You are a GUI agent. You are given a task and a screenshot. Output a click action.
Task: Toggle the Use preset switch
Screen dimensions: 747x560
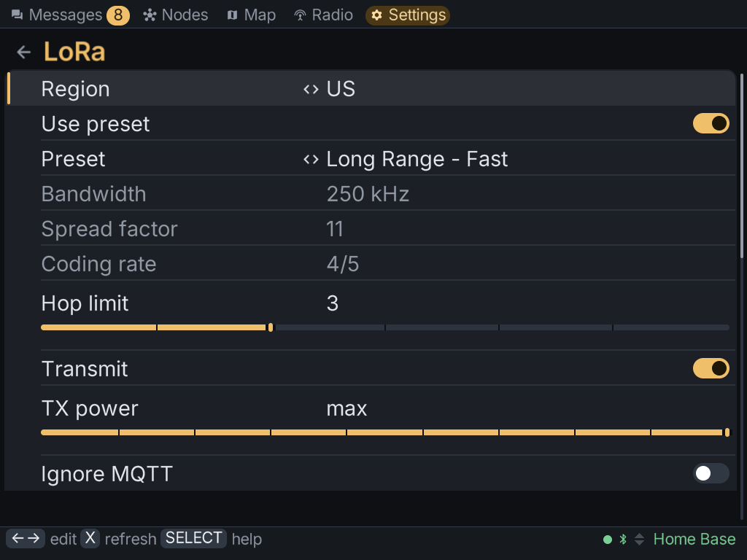(711, 123)
